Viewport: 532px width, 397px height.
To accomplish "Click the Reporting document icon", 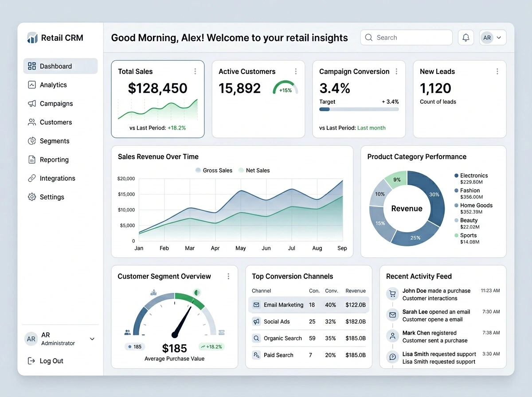I will pos(32,160).
